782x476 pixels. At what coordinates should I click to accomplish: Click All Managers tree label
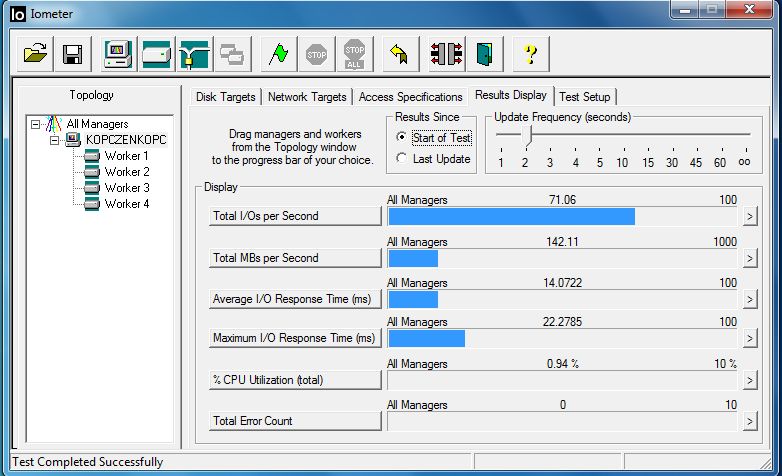(x=97, y=124)
